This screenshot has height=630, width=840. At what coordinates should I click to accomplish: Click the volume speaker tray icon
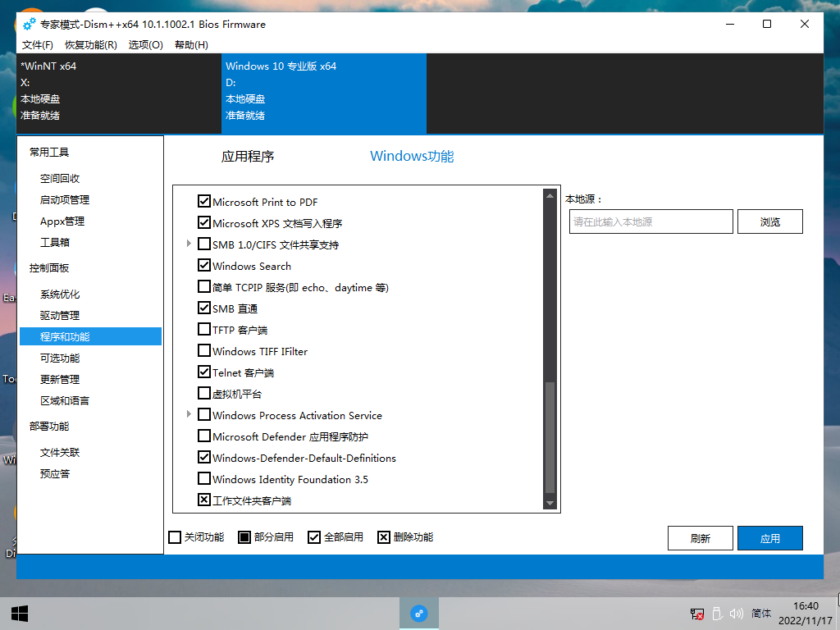click(x=736, y=614)
